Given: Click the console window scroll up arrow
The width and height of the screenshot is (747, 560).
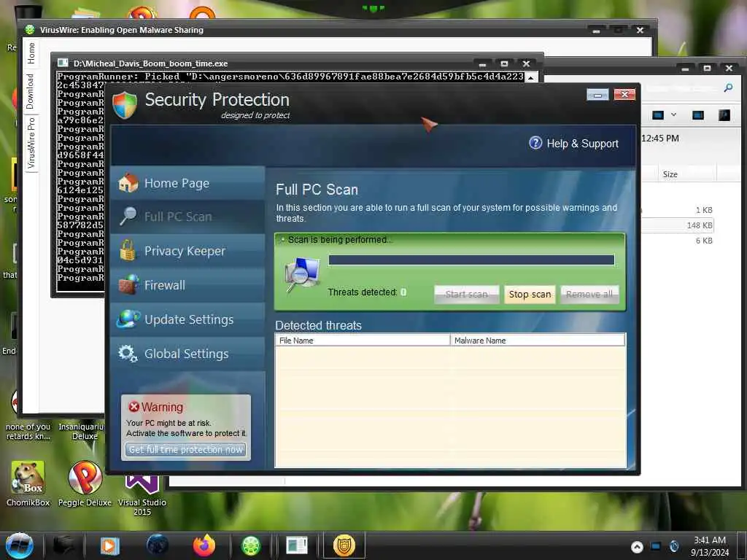Looking at the screenshot, I should [531, 77].
